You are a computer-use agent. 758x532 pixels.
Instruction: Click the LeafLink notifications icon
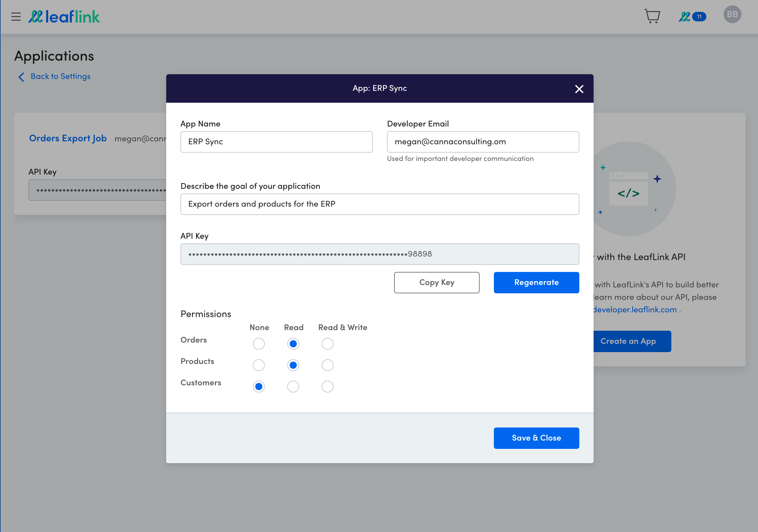[x=692, y=15]
